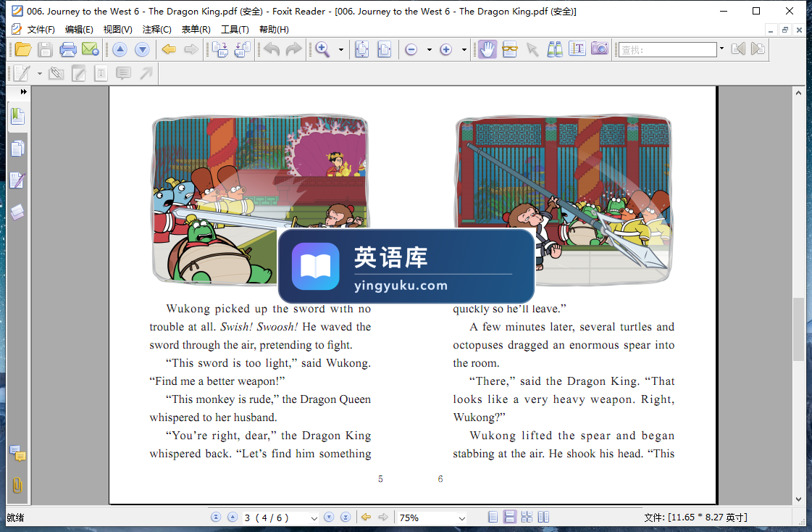Screen dimensions: 812x532
Task: Open the 工具(T) menu
Action: [x=235, y=30]
